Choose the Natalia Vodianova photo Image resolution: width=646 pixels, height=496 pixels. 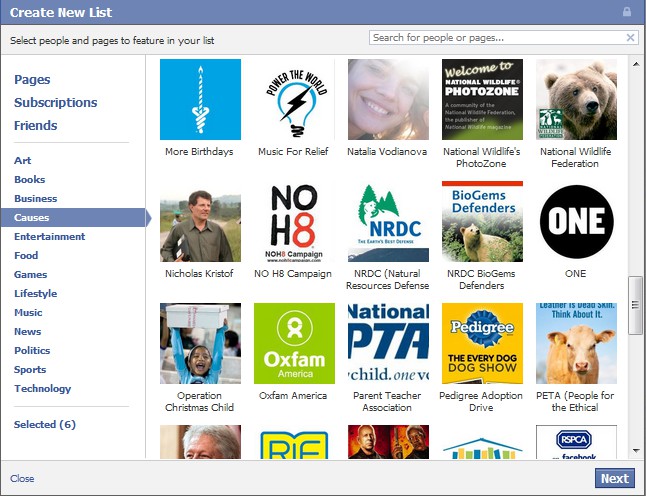tap(388, 99)
